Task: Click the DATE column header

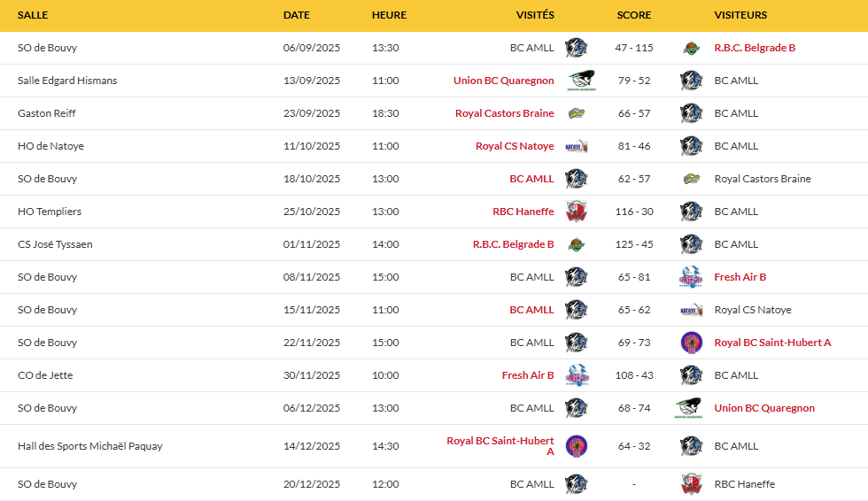Action: coord(297,15)
